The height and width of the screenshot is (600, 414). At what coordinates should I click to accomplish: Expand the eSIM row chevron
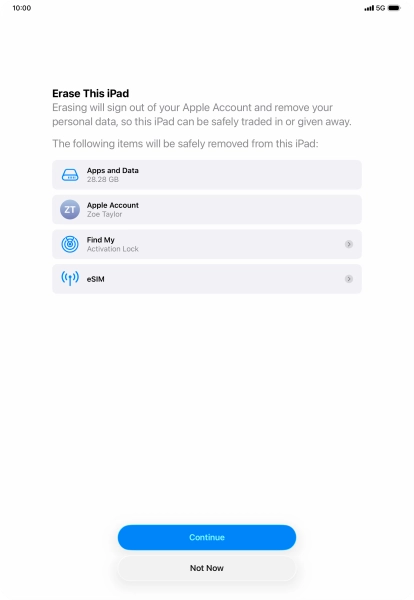pyautogui.click(x=349, y=279)
